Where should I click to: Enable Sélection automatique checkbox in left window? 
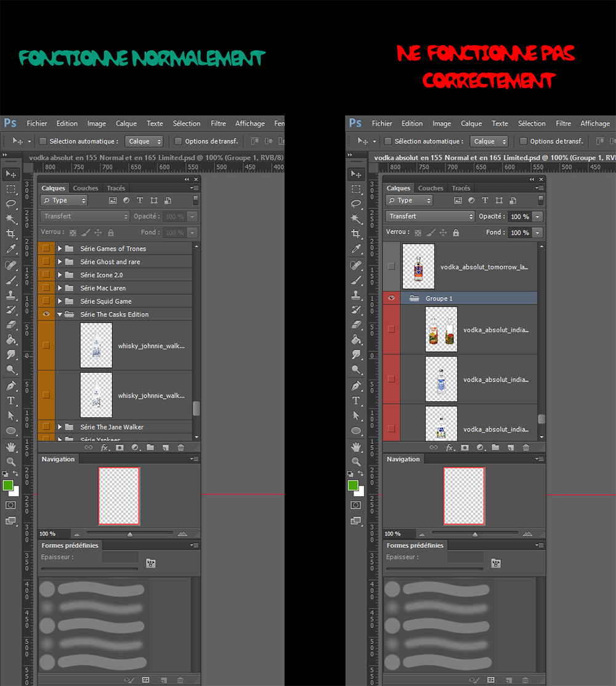[43, 141]
